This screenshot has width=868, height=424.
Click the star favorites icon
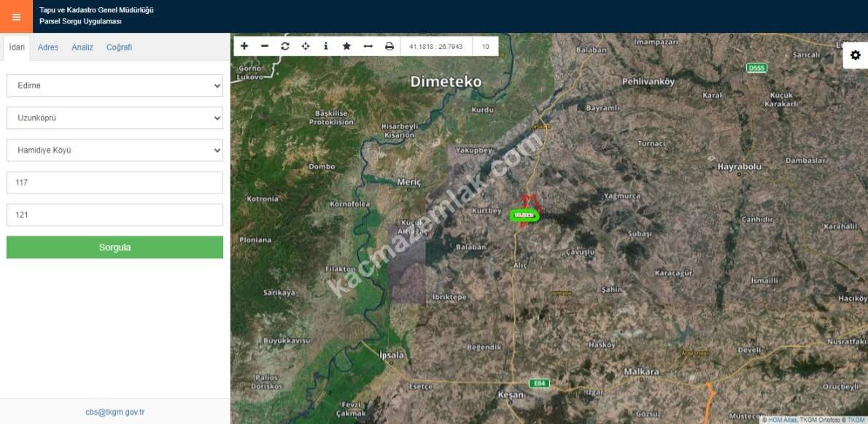pos(346,46)
